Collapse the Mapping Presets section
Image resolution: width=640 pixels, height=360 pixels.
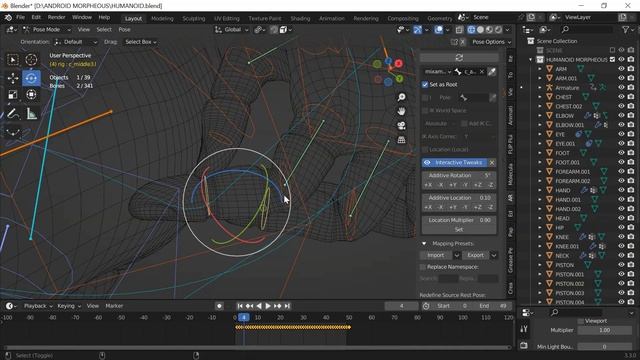(424, 244)
